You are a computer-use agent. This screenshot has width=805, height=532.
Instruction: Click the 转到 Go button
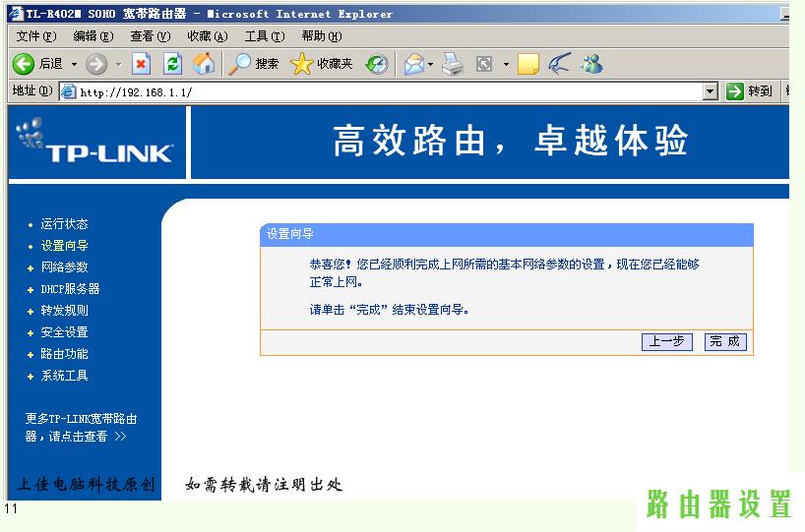click(x=750, y=91)
